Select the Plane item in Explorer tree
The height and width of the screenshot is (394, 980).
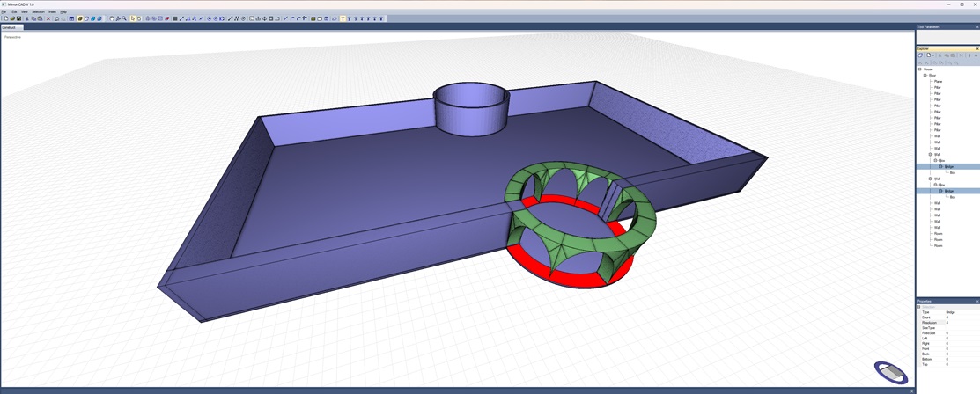[938, 82]
